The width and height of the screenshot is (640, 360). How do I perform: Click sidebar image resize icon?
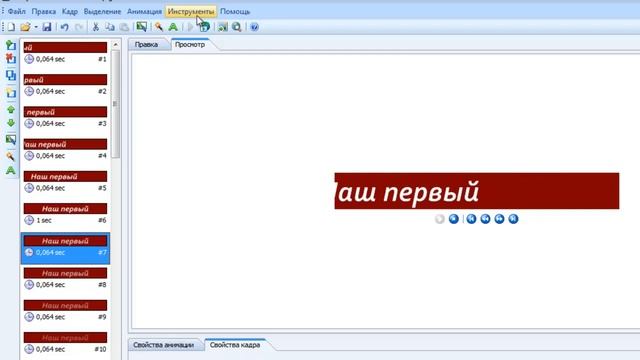[x=11, y=140]
